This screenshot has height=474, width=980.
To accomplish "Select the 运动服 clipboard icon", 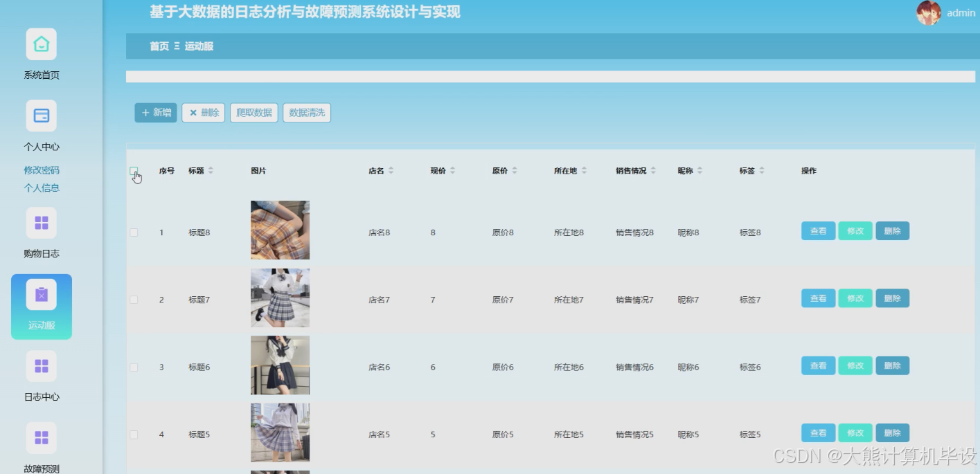I will [x=42, y=295].
